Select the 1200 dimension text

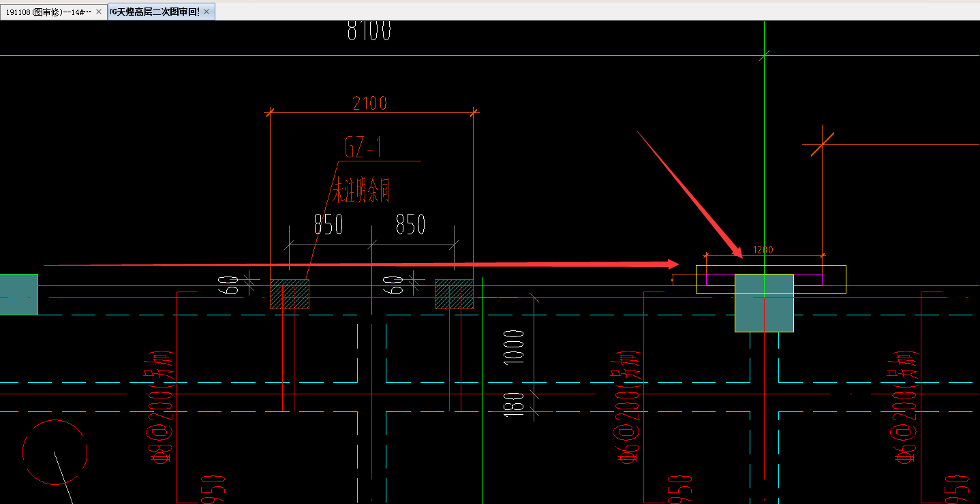click(763, 250)
